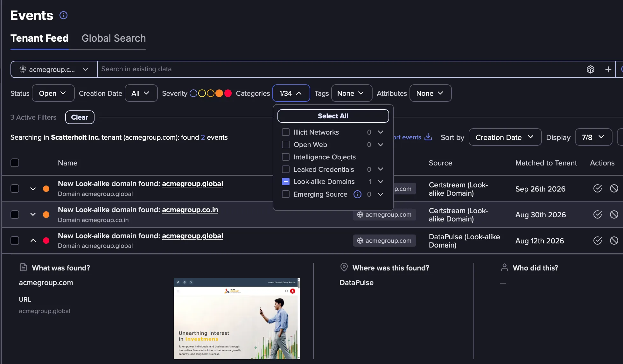
Task: Click globe icon in Aug 30th acmegroup.com tag
Action: 360,215
